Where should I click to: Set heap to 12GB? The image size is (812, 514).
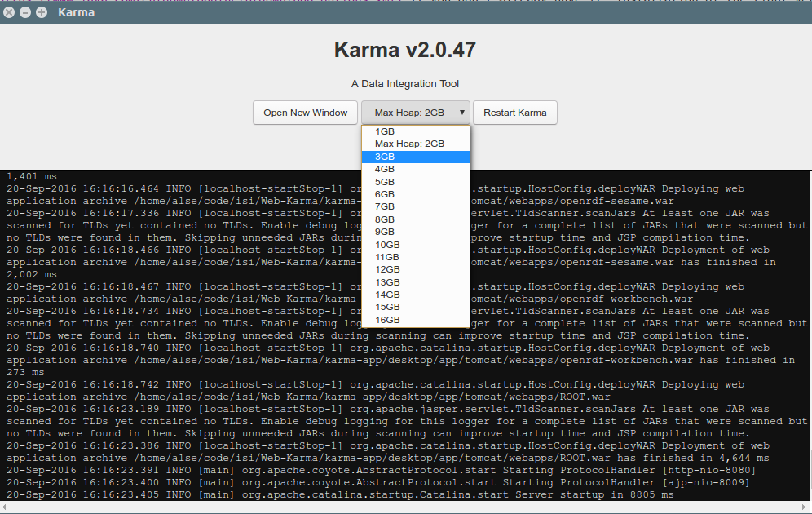pos(415,269)
